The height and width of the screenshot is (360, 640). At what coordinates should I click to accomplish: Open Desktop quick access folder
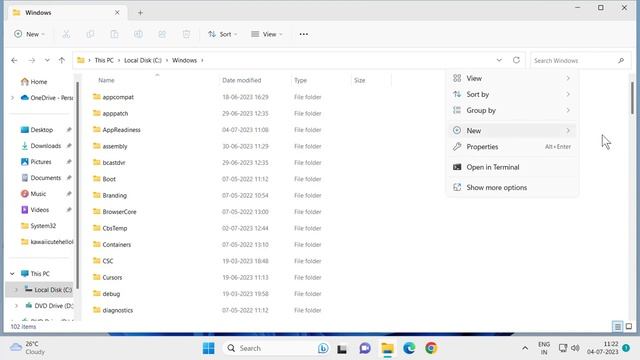point(36,130)
